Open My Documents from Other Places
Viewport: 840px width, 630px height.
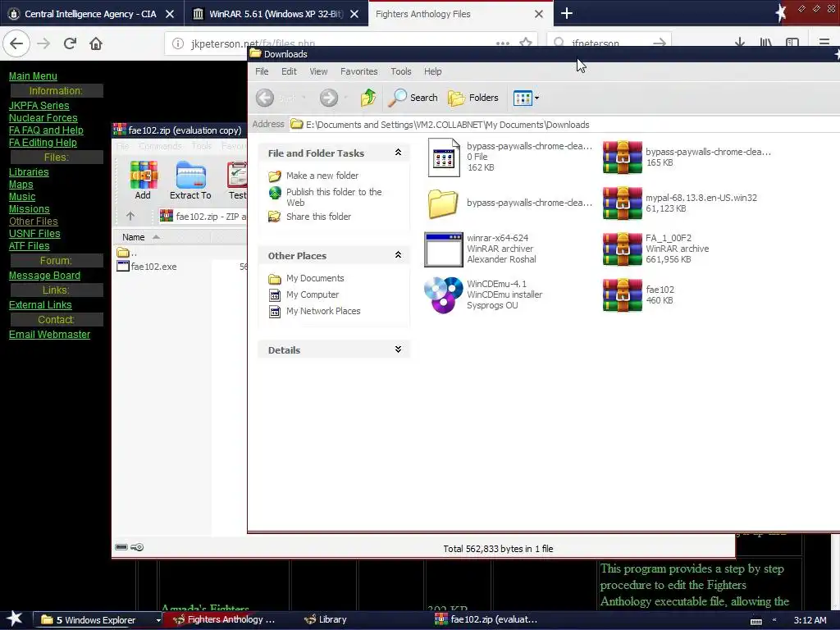[315, 278]
